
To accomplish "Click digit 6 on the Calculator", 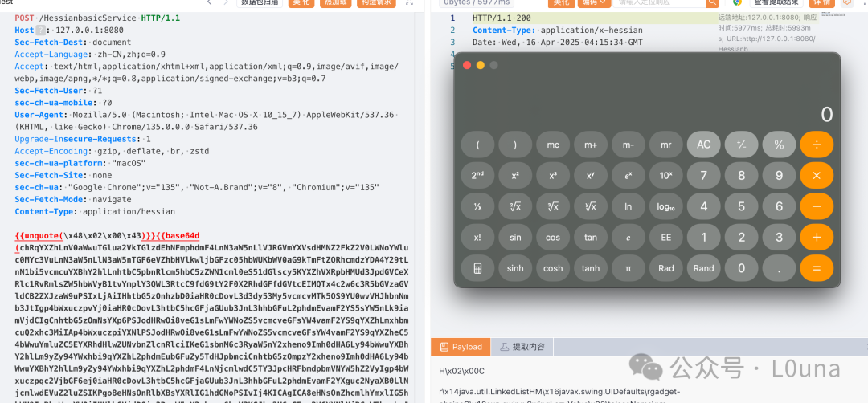I will tap(779, 206).
